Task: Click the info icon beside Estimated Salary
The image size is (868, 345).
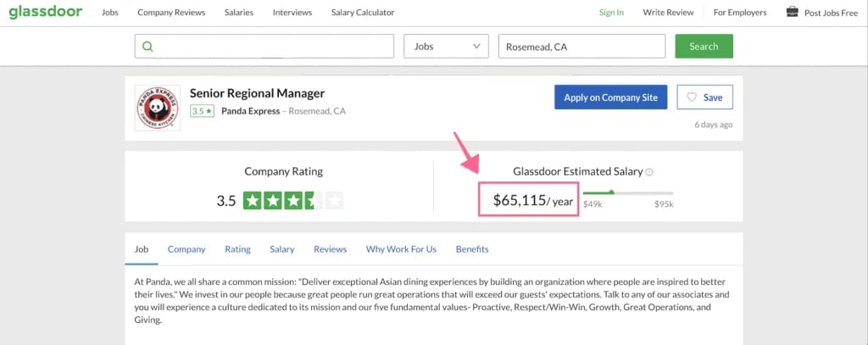Action: [649, 172]
